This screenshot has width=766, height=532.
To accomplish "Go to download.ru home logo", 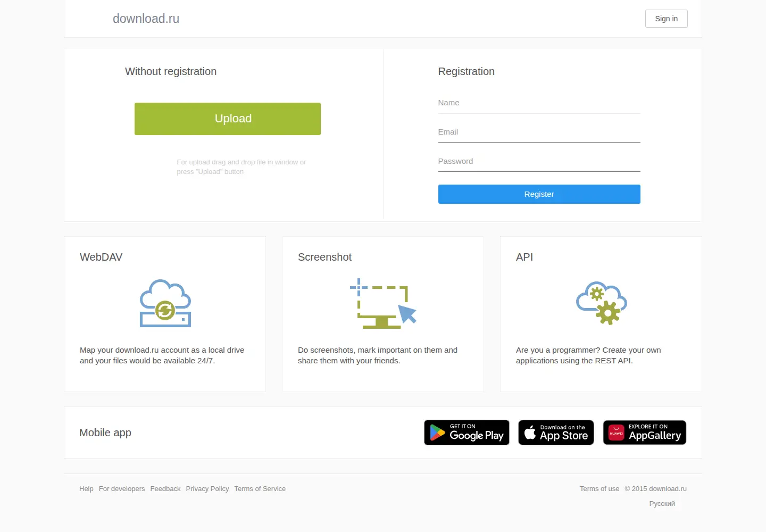I will [x=146, y=19].
